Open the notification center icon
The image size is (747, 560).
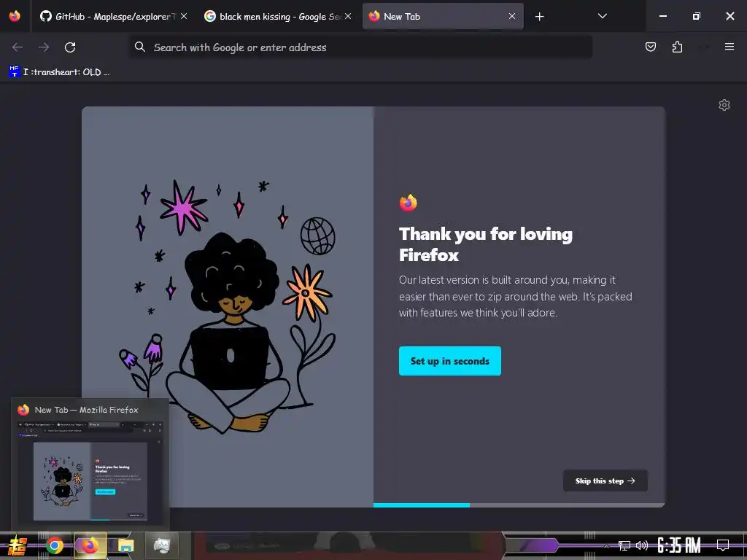[x=723, y=545]
